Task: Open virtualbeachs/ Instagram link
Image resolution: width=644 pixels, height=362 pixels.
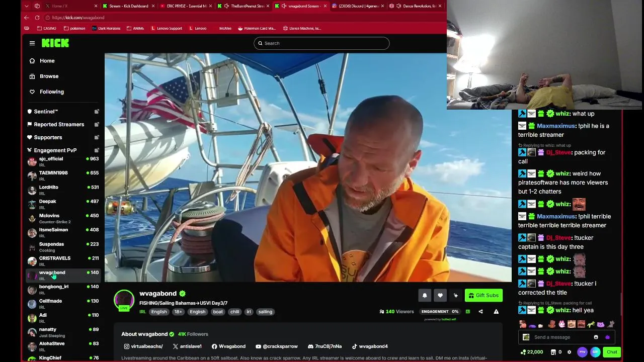Action: 143,346
